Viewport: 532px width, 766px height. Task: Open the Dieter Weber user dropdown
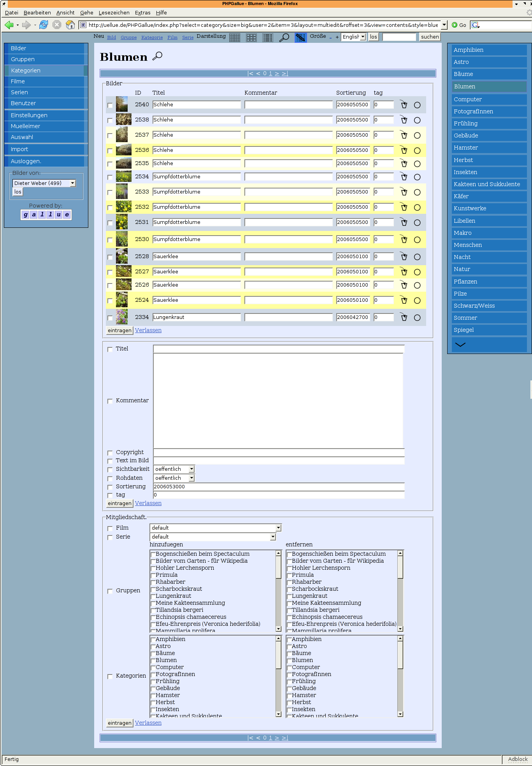coord(44,183)
